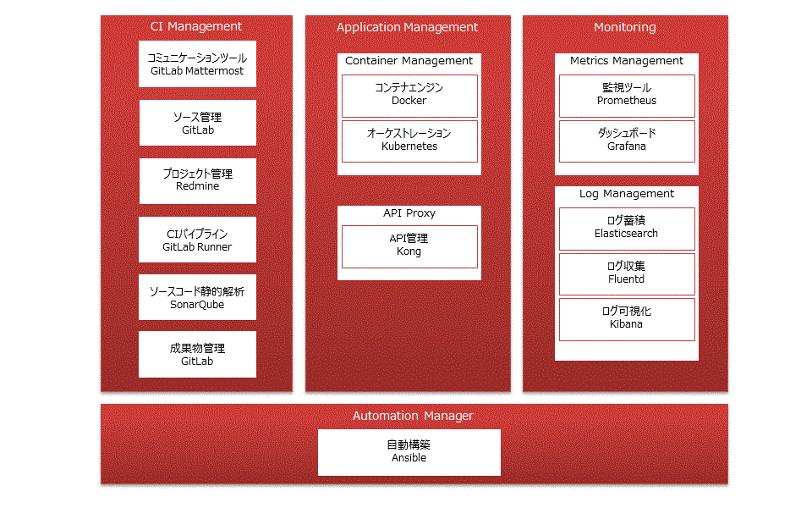
Task: Click the Application Management heading
Action: (407, 27)
